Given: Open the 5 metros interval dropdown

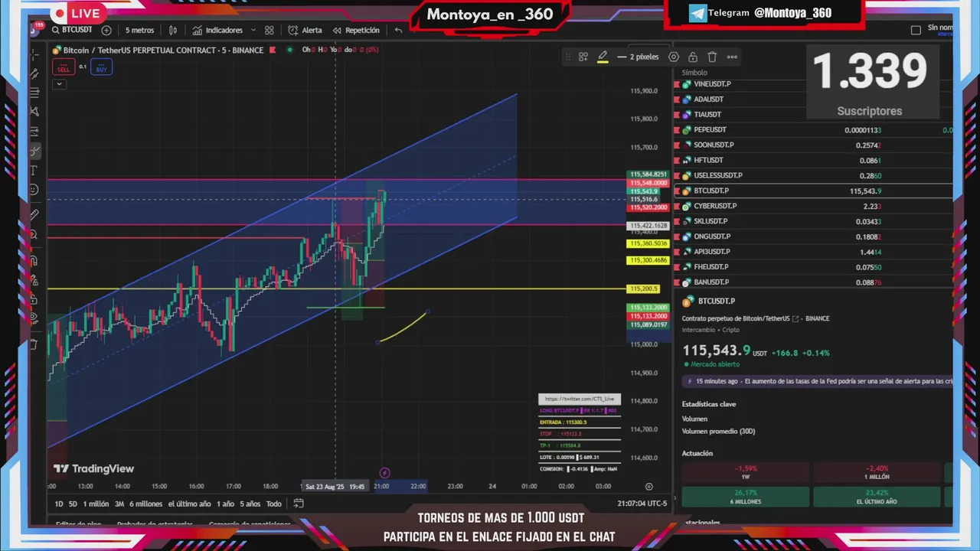Looking at the screenshot, I should [139, 30].
